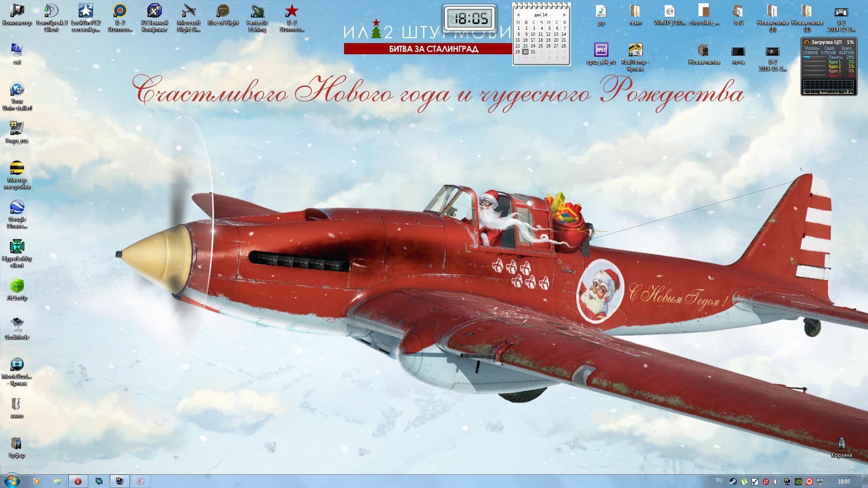Viewport: 868px width, 488px height.
Task: Launch Rise of Flight icon
Action: pos(223,14)
